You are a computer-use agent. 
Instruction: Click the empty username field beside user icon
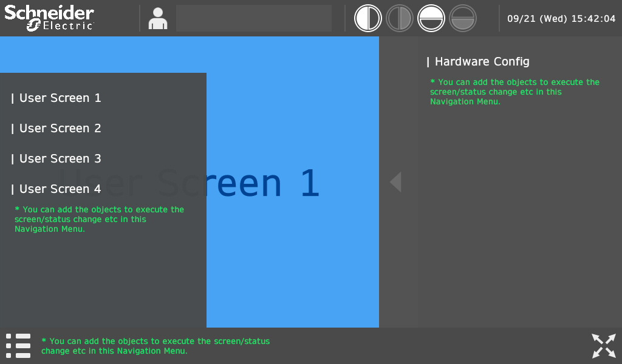(x=253, y=18)
